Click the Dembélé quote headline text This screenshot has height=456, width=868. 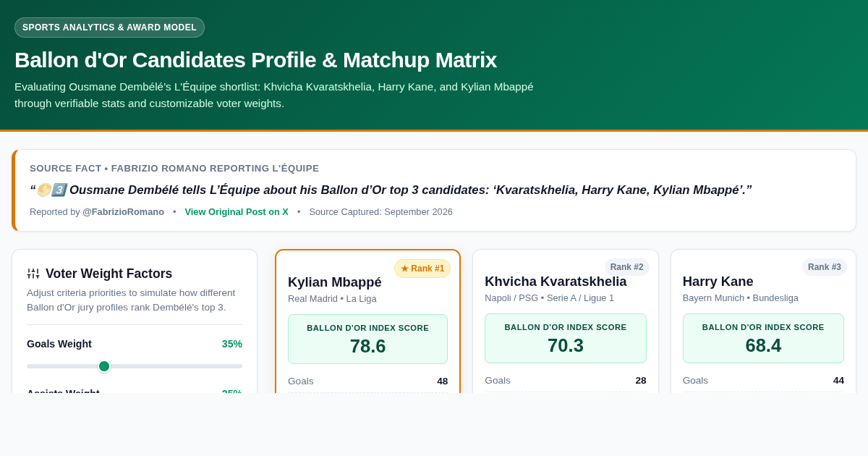(x=391, y=190)
